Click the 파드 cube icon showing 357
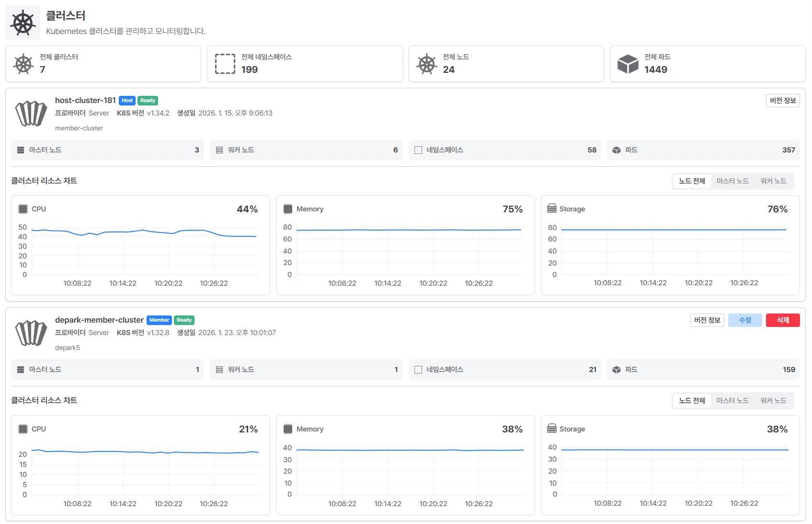 pos(617,150)
